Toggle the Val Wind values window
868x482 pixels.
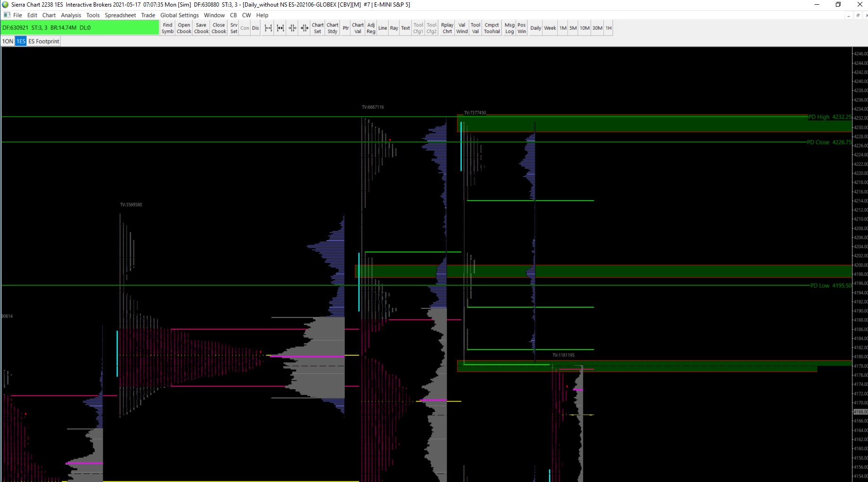pos(462,28)
